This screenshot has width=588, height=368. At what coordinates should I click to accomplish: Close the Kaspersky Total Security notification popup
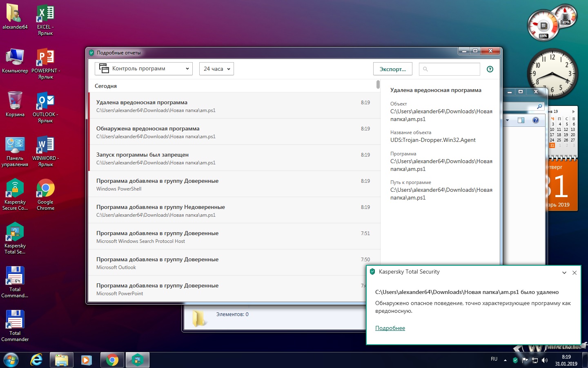click(x=575, y=273)
